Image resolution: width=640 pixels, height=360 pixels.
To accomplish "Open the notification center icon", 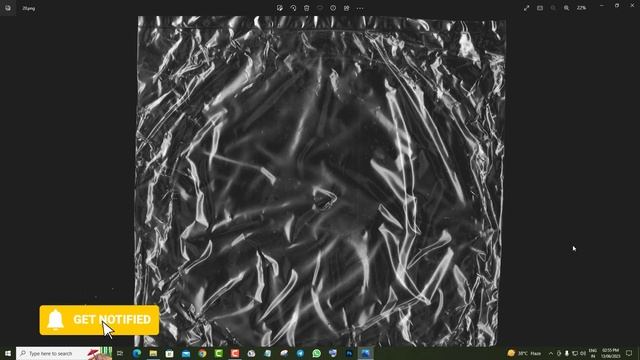I will tap(629, 353).
